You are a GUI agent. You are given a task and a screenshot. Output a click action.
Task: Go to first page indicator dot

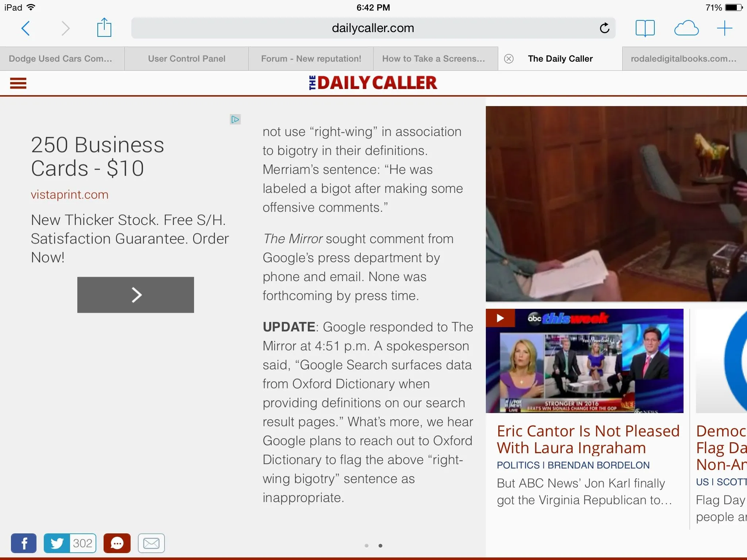[x=367, y=546]
